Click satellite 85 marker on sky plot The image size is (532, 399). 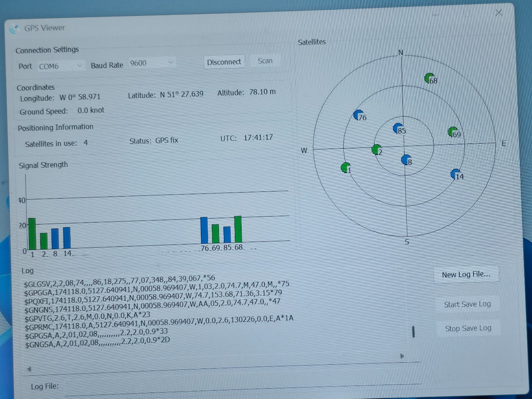(398, 128)
